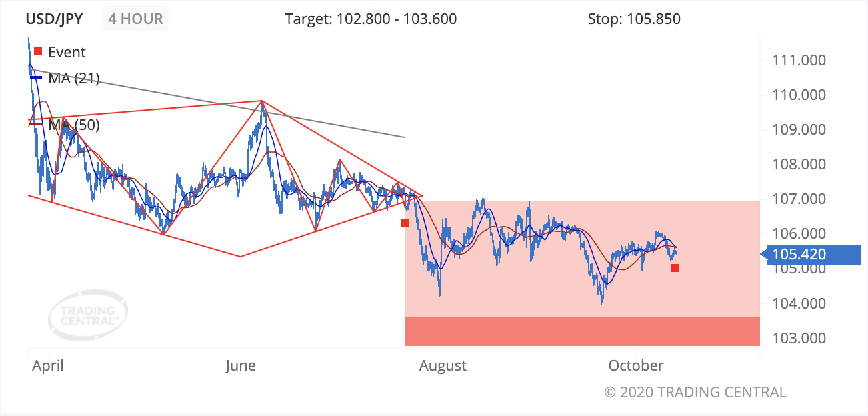The image size is (868, 416).
Task: Click the 4 HOUR timeframe badge
Action: (136, 19)
